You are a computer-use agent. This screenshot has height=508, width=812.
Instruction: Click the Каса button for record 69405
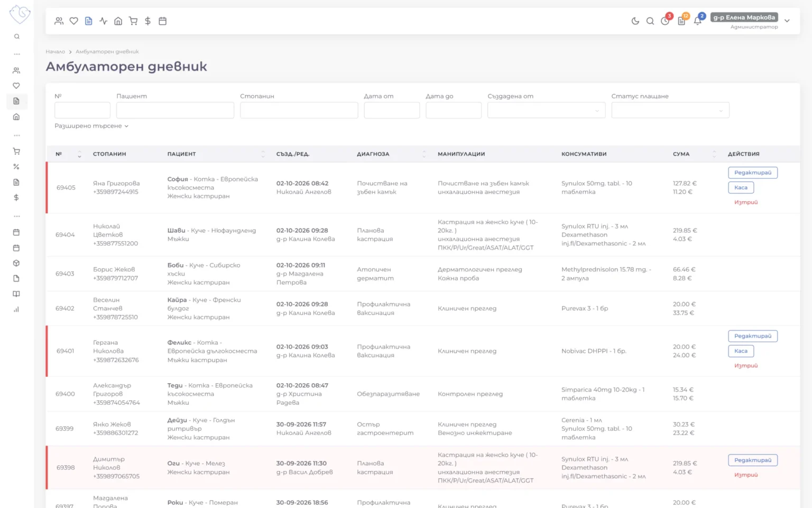click(741, 187)
